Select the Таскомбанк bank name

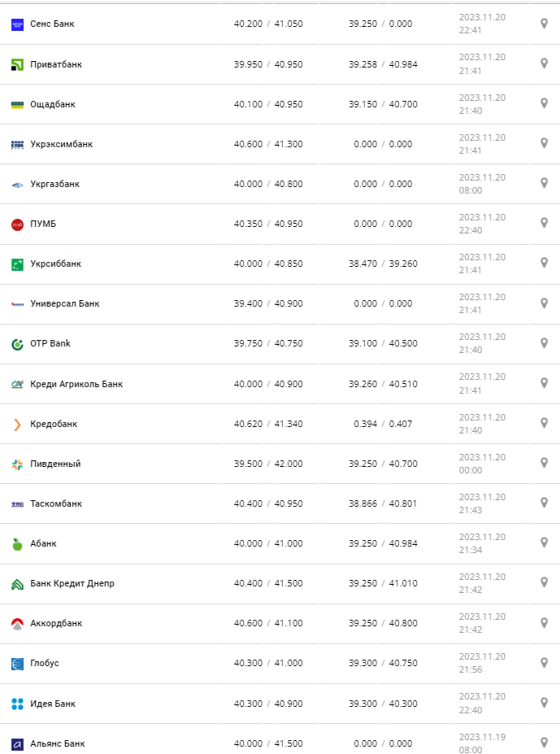coord(56,503)
